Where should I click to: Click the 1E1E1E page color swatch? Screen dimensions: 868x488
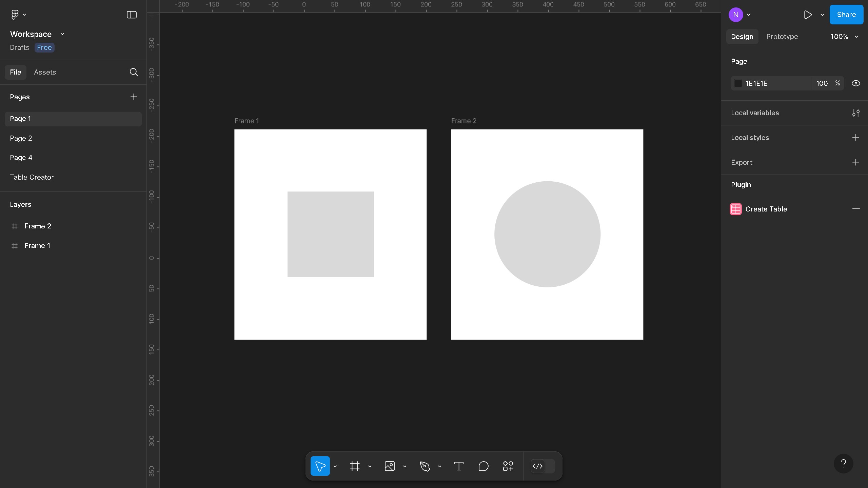738,83
